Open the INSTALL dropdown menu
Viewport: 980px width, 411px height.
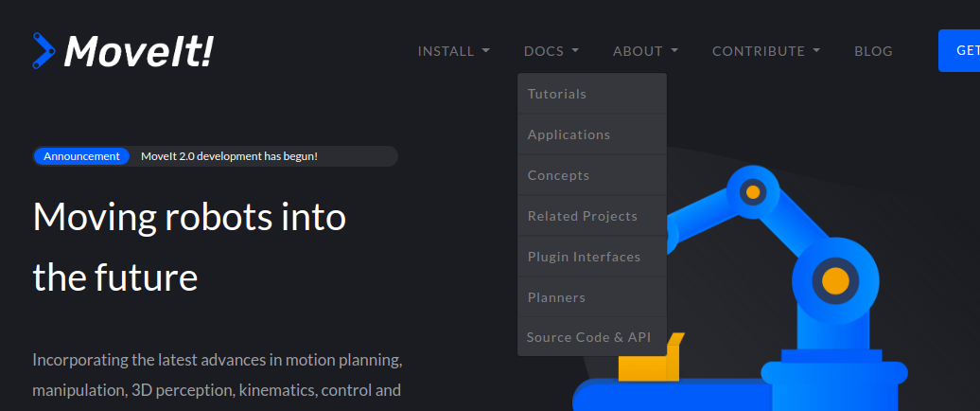click(x=454, y=51)
